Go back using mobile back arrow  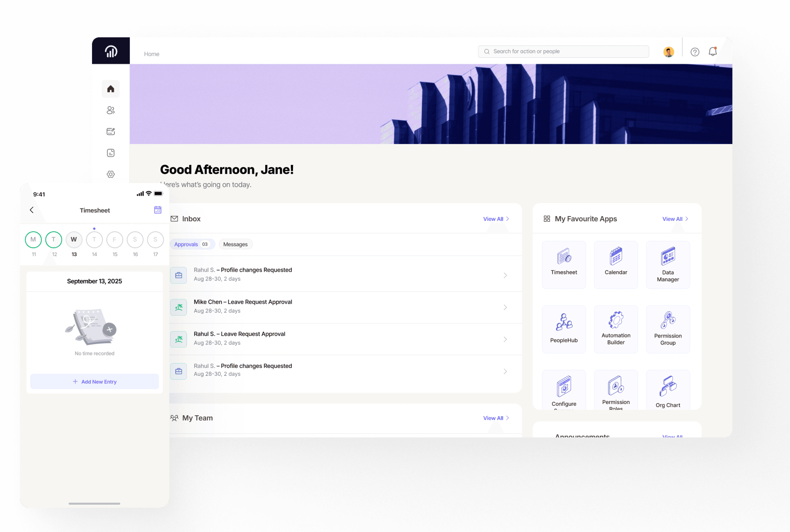[32, 210]
